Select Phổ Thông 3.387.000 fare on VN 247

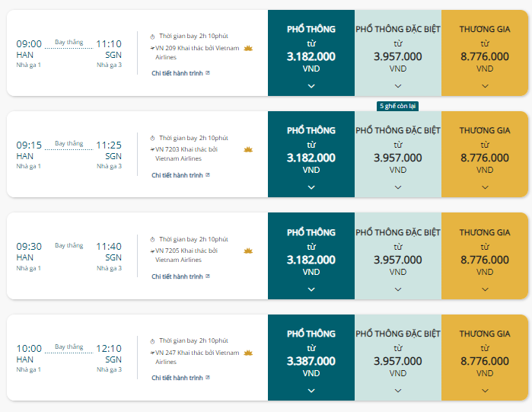coord(311,357)
